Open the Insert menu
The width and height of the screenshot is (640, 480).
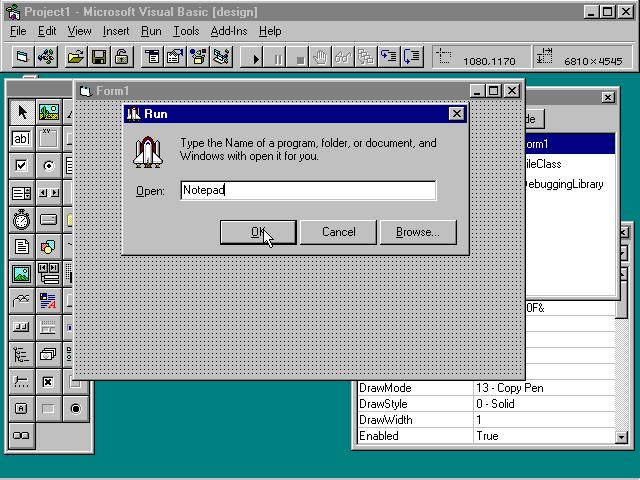point(116,31)
